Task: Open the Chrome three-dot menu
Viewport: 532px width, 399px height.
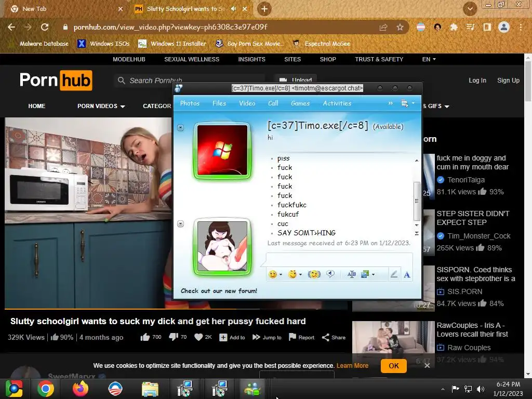Action: pos(521,27)
